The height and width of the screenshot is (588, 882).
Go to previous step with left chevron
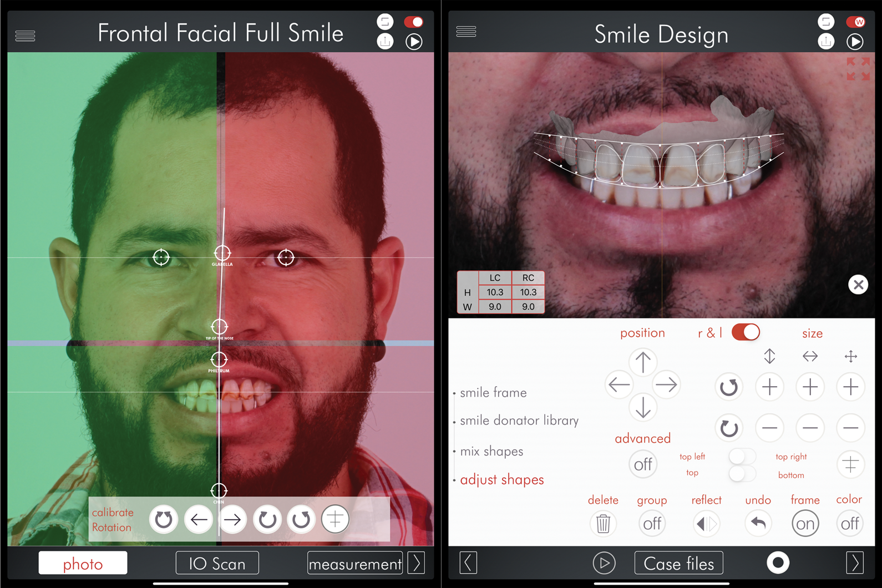click(x=468, y=562)
